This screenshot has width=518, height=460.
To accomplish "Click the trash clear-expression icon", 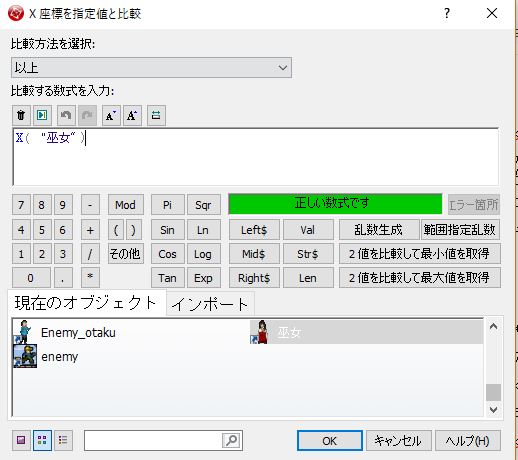I will click(x=21, y=115).
